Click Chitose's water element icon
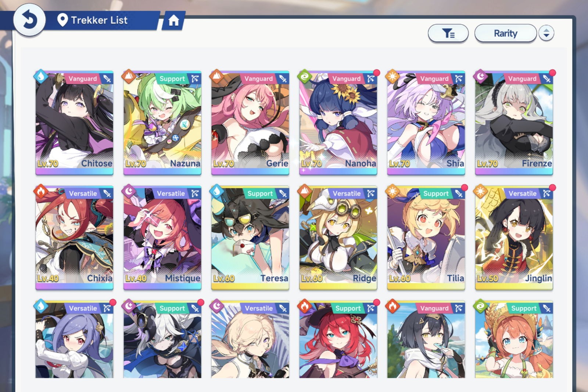 coord(41,77)
